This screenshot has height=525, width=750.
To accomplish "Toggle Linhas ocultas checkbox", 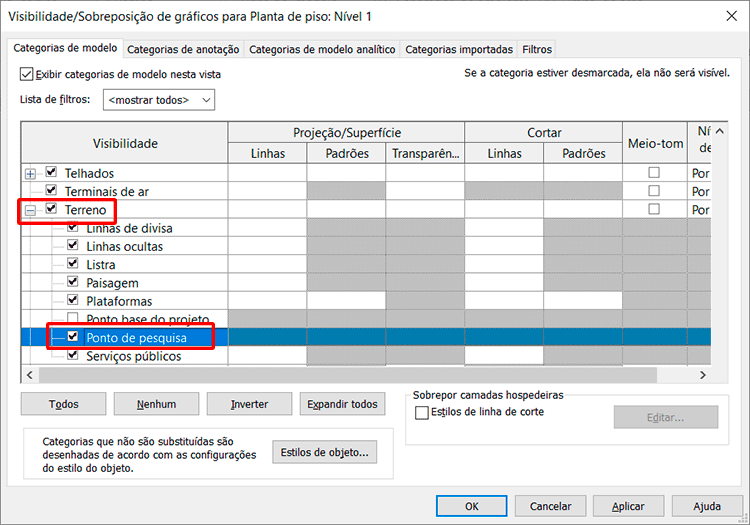I will pyautogui.click(x=73, y=245).
